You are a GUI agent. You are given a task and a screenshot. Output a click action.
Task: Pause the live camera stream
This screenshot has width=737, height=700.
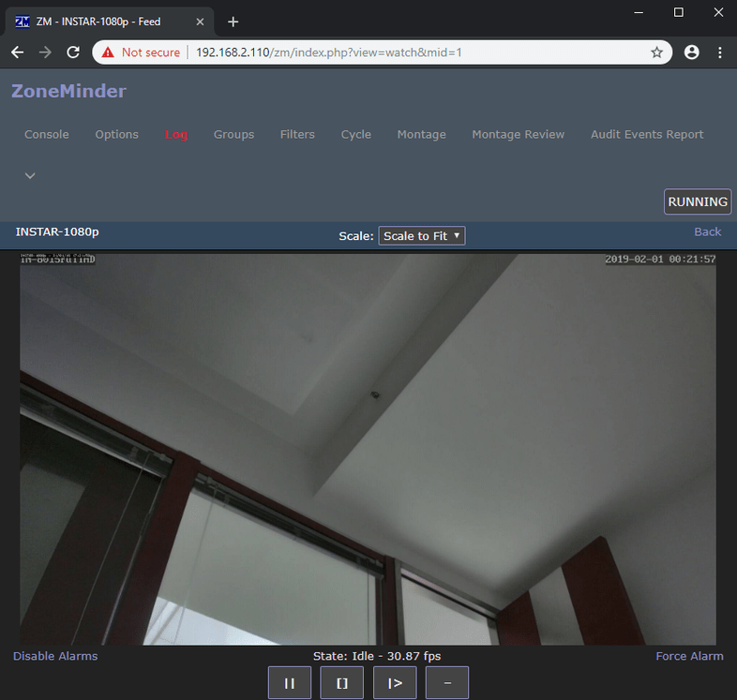(290, 683)
